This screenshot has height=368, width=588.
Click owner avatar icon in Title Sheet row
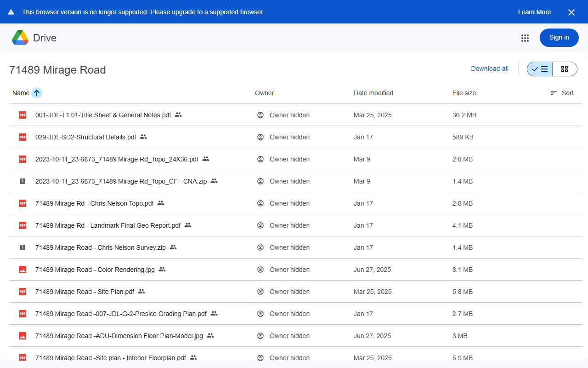click(260, 115)
